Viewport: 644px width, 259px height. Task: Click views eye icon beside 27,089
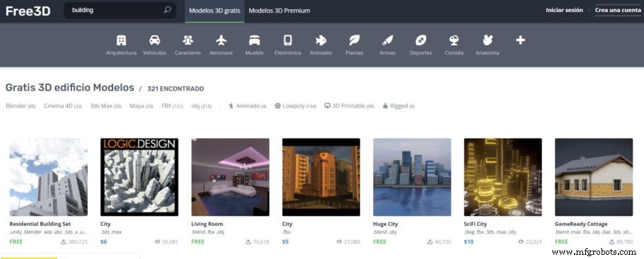[339, 242]
